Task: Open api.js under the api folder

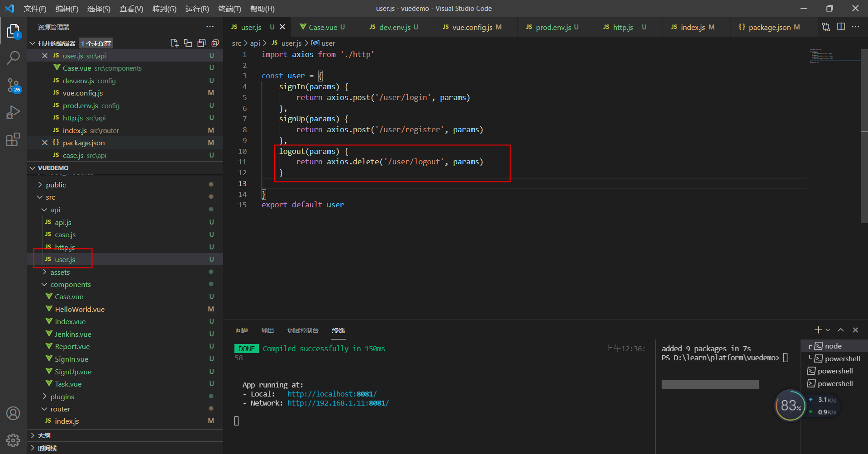Action: [x=63, y=222]
